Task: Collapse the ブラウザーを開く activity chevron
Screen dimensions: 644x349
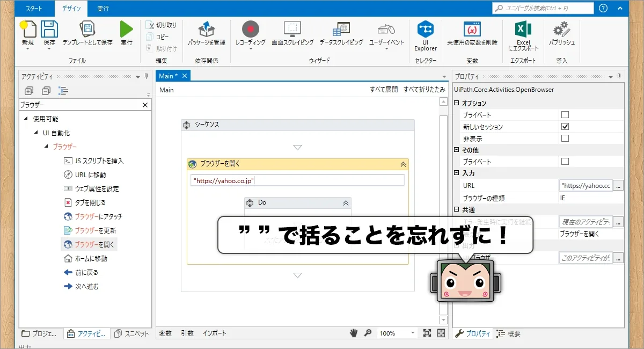Action: (x=403, y=164)
